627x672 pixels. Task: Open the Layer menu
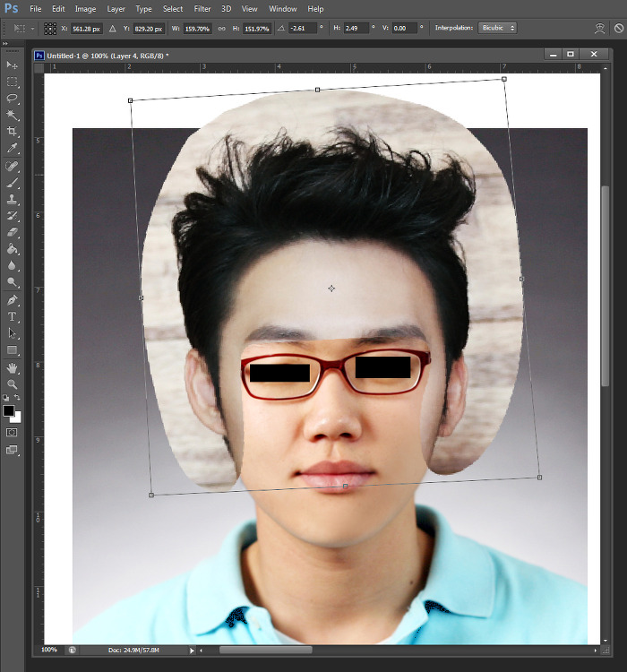tap(116, 9)
